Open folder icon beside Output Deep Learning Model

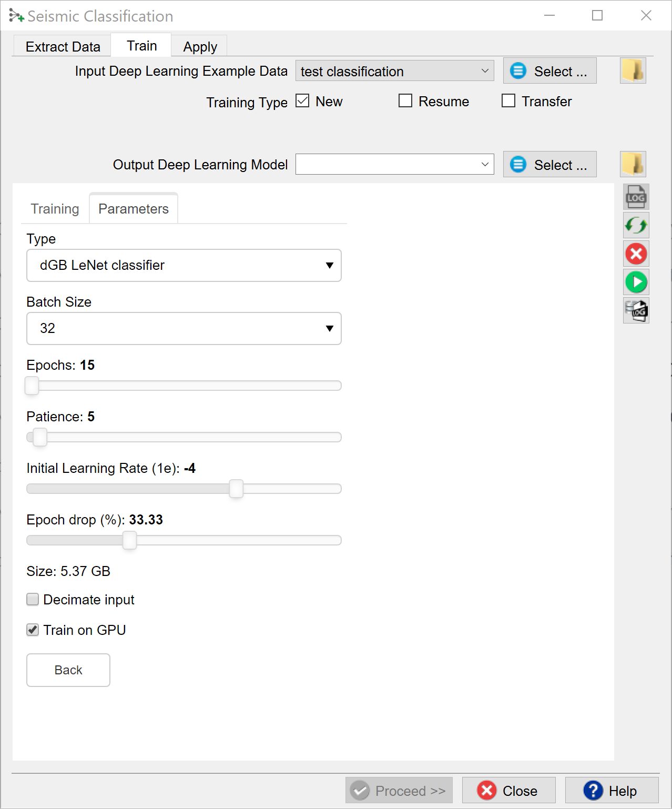pyautogui.click(x=633, y=165)
